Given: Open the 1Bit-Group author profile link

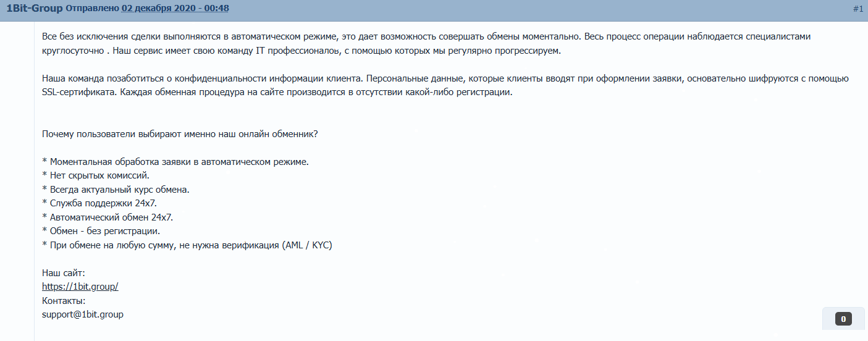Looking at the screenshot, I should [35, 9].
